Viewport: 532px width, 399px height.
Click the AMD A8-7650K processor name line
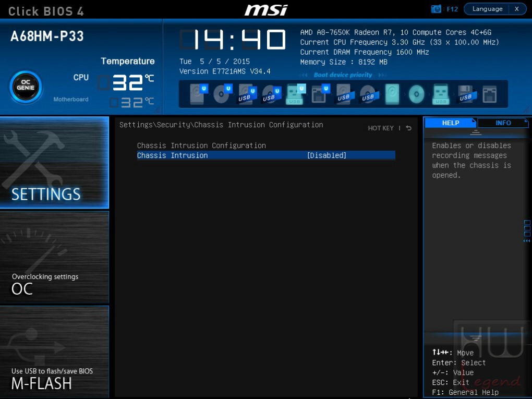pos(395,32)
